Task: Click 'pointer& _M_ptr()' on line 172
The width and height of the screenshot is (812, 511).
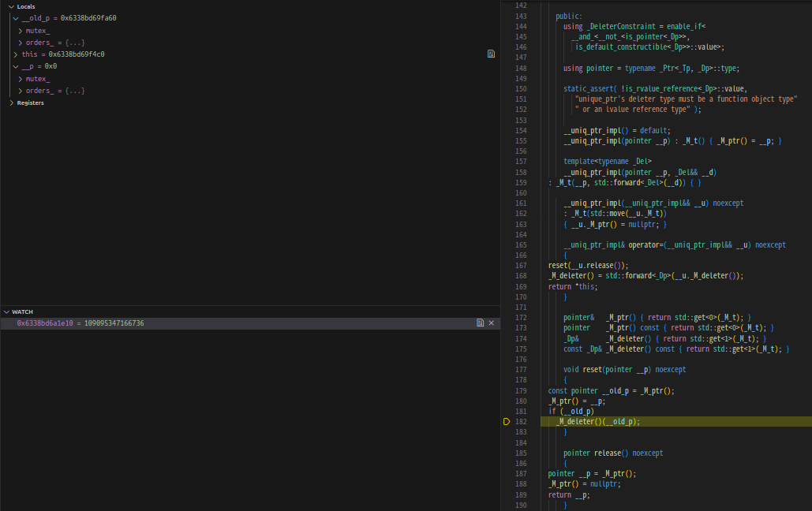Action: (600, 318)
